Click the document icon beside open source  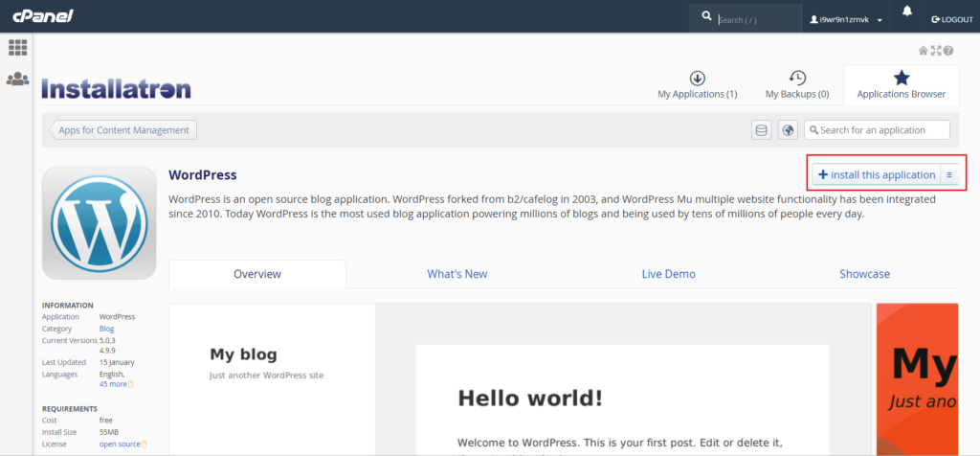point(145,445)
